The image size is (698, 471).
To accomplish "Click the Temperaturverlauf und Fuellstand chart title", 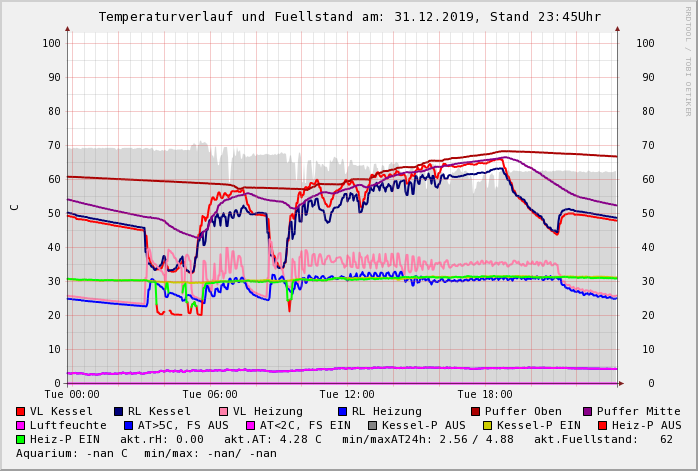I will 349,17.
